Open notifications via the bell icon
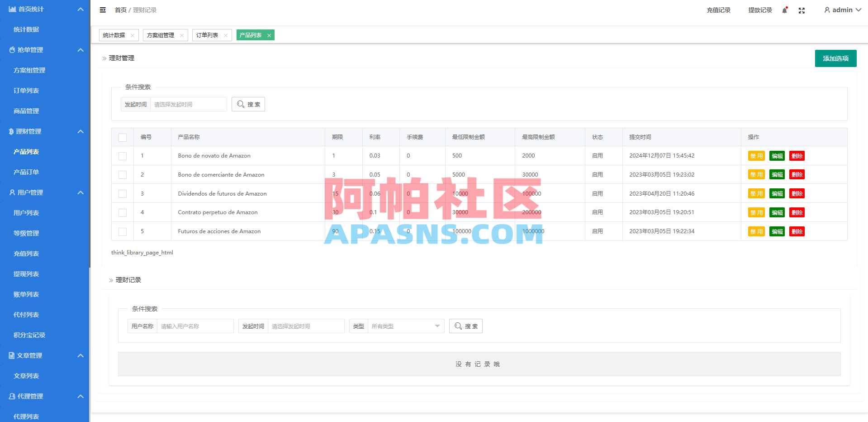This screenshot has width=868, height=422. pos(784,10)
